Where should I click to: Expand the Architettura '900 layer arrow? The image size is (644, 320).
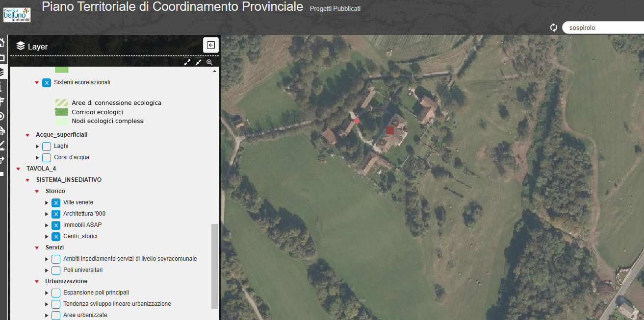(x=47, y=214)
